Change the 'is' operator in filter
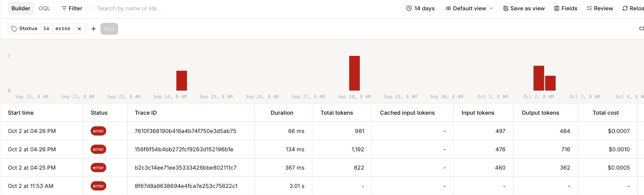The height and width of the screenshot is (195, 644). tap(46, 29)
